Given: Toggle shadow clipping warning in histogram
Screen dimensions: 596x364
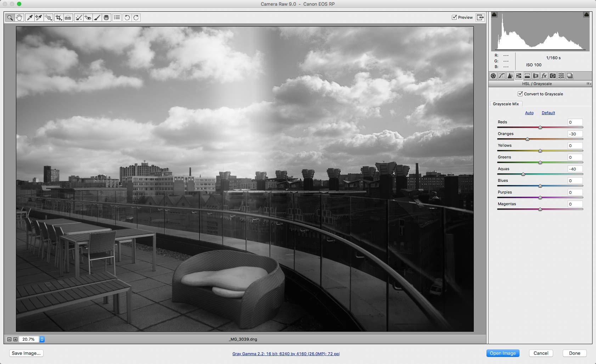Looking at the screenshot, I should 494,15.
